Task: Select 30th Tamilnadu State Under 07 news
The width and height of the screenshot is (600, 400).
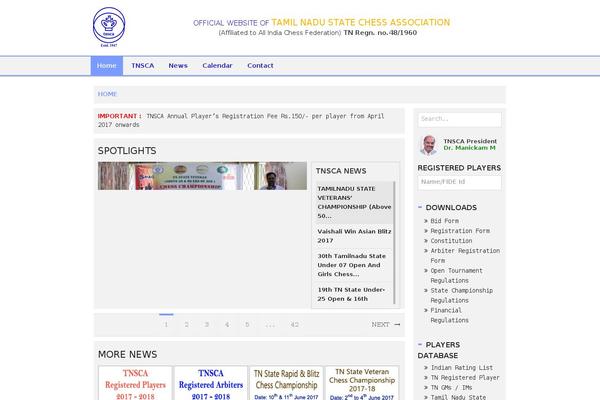Action: click(x=354, y=265)
